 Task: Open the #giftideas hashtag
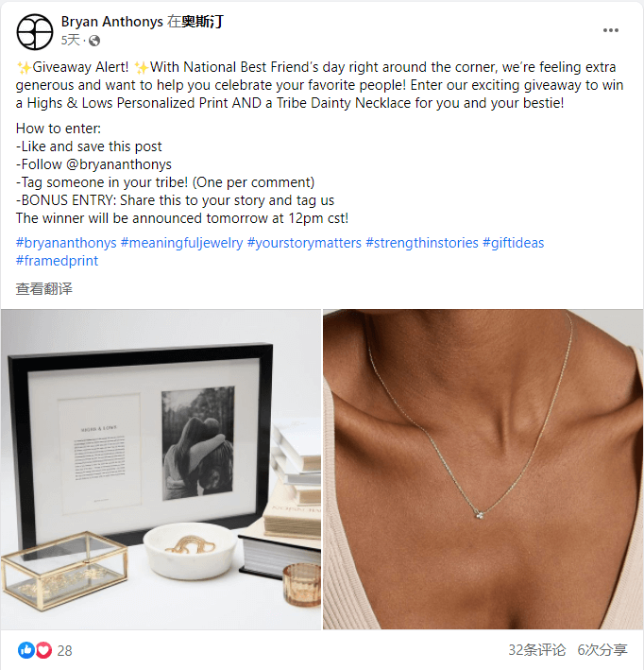[514, 243]
